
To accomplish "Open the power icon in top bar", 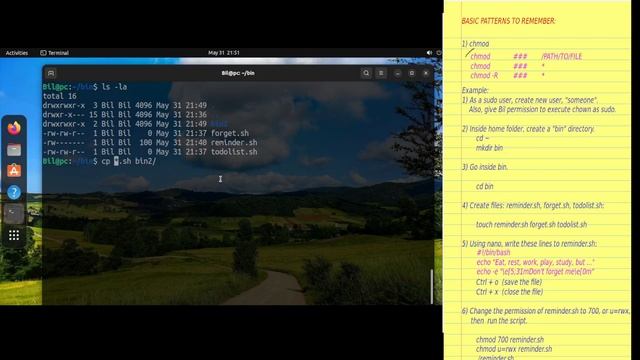I will pos(439,53).
